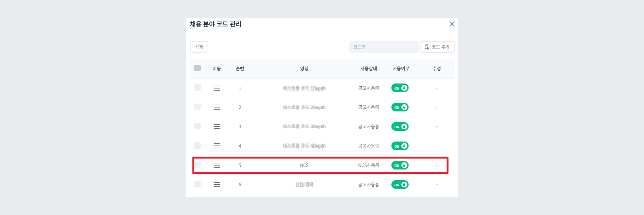Click the 코드 추가 button to add a code
644x215 pixels.
click(x=437, y=47)
